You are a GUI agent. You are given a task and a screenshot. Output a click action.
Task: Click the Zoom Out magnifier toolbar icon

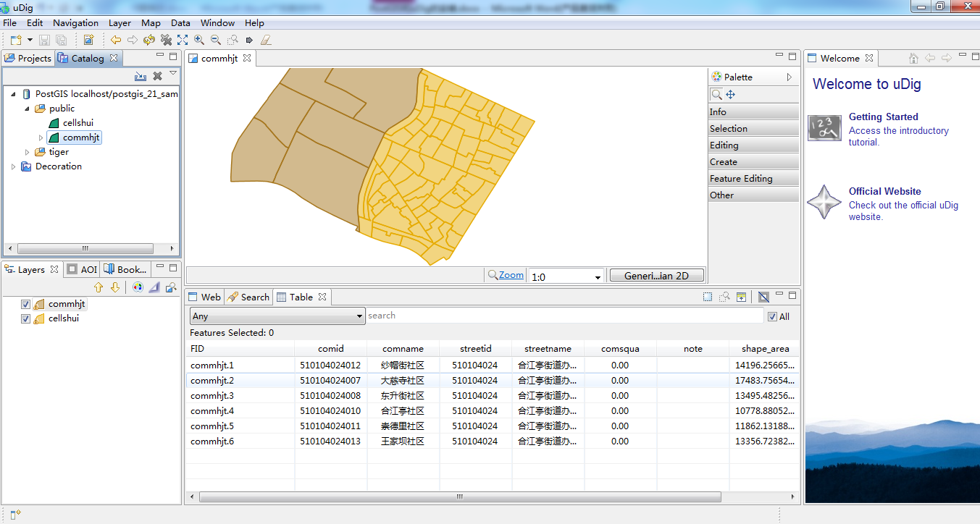pos(216,41)
